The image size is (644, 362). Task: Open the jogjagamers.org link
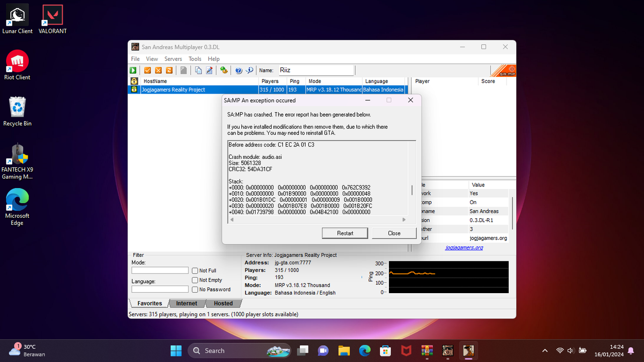point(464,247)
